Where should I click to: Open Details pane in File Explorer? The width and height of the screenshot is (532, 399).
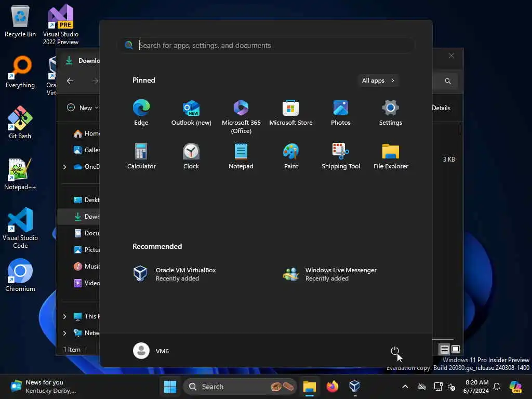pos(441,108)
